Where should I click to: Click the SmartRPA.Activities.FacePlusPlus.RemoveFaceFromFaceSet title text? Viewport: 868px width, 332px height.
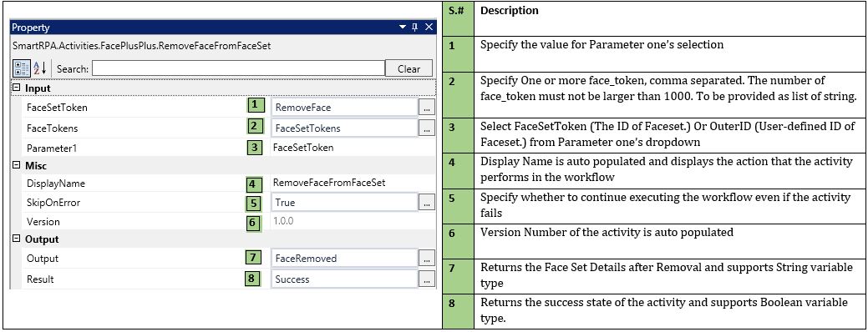pos(142,47)
